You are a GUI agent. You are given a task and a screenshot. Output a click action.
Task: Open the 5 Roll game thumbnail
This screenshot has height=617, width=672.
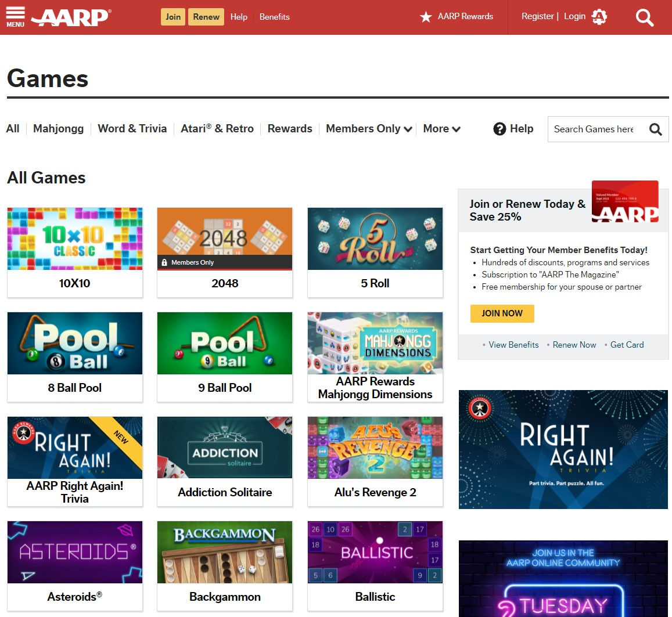click(x=375, y=239)
